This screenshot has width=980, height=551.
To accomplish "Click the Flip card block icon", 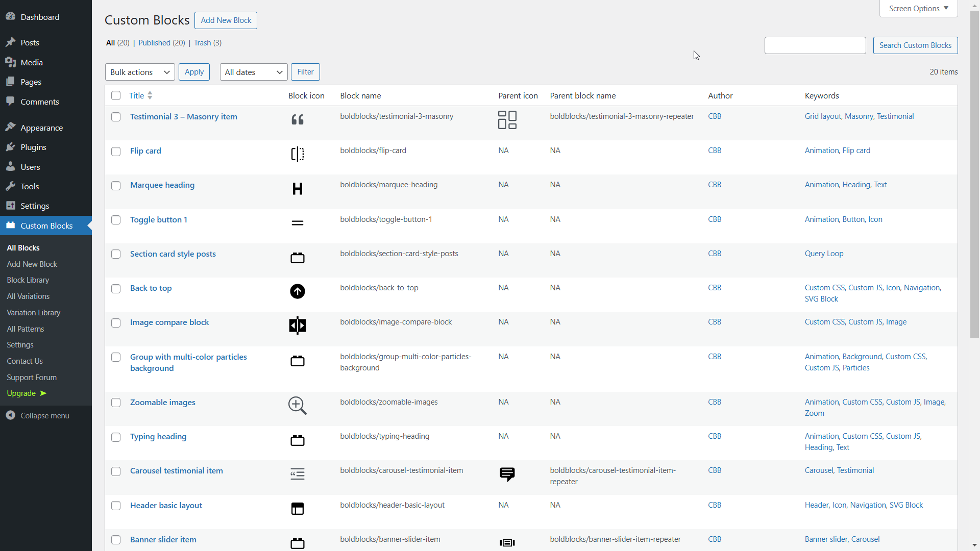I will pos(298,154).
